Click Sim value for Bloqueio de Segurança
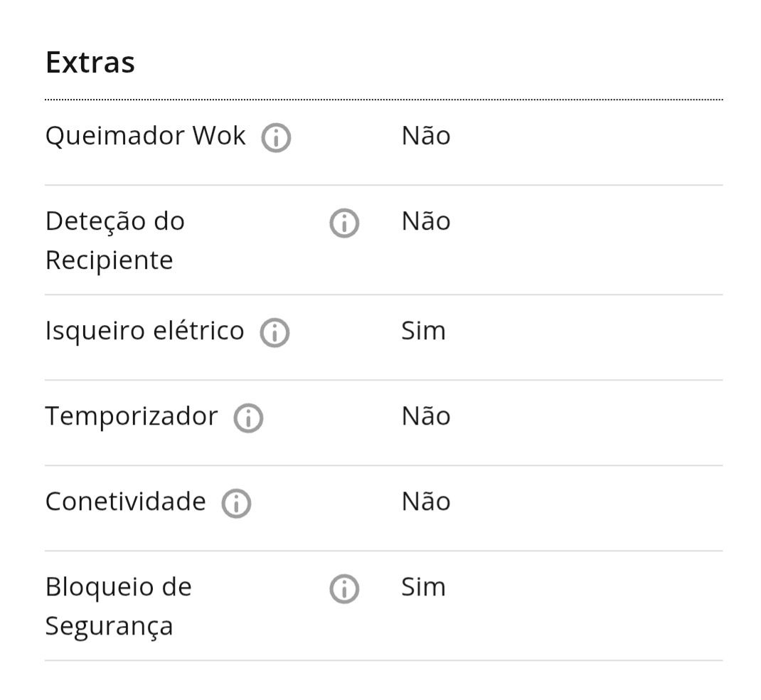The height and width of the screenshot is (700, 761). [423, 587]
